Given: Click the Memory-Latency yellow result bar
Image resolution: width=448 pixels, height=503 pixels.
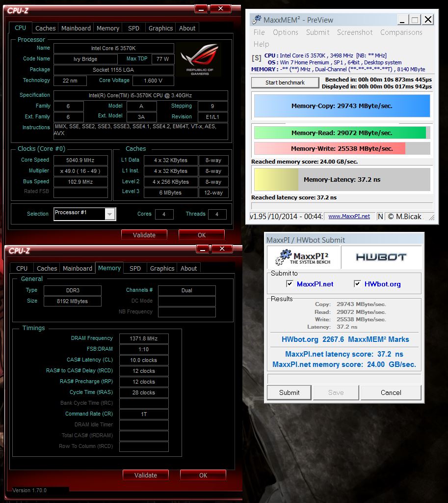Looking at the screenshot, I should pos(342,180).
